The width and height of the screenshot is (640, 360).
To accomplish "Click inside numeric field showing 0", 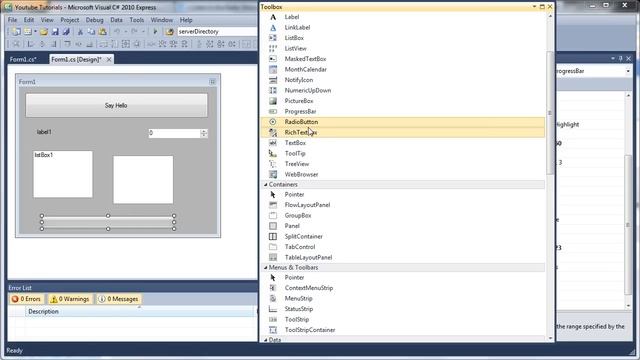I will click(174, 133).
